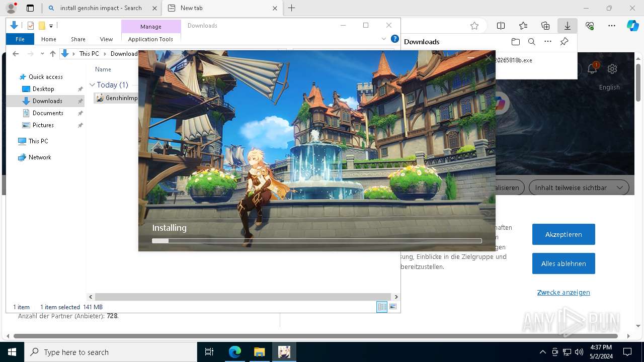Open the Copilot sidebar icon
644x362 pixels.
point(632,26)
